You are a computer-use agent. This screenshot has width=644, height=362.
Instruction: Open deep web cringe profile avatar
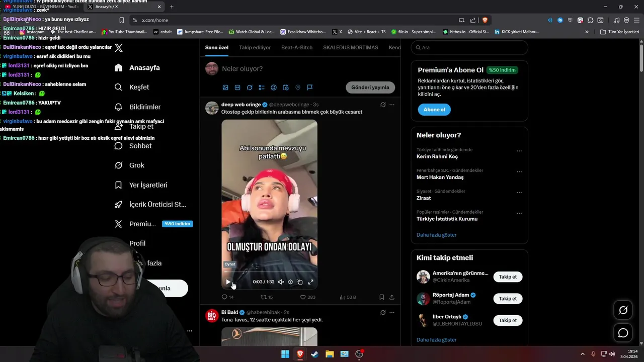pyautogui.click(x=212, y=108)
